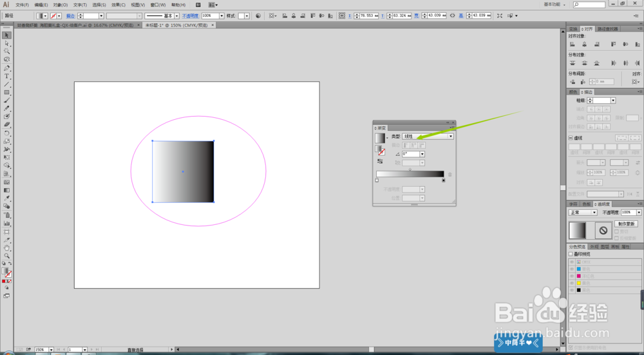Open the zoom level 150% dropdown

(x=52, y=350)
